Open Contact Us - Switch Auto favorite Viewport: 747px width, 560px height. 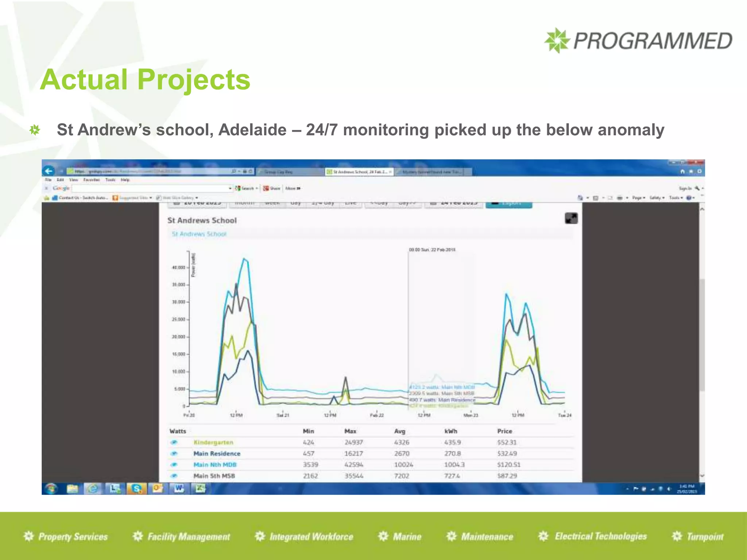[x=80, y=198]
